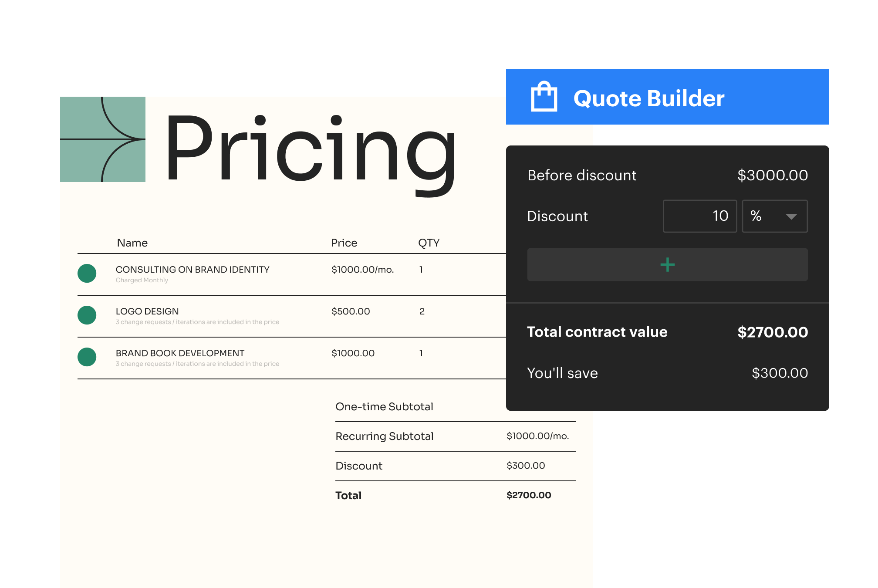Click the Quote Builder shopping bag icon
Screen dimensions: 878x588
pyautogui.click(x=544, y=96)
